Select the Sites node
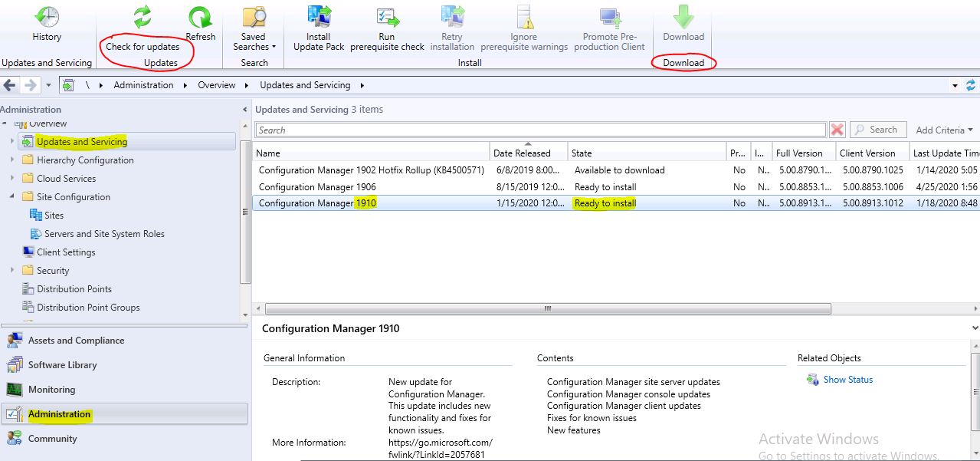This screenshot has width=980, height=461. (54, 216)
